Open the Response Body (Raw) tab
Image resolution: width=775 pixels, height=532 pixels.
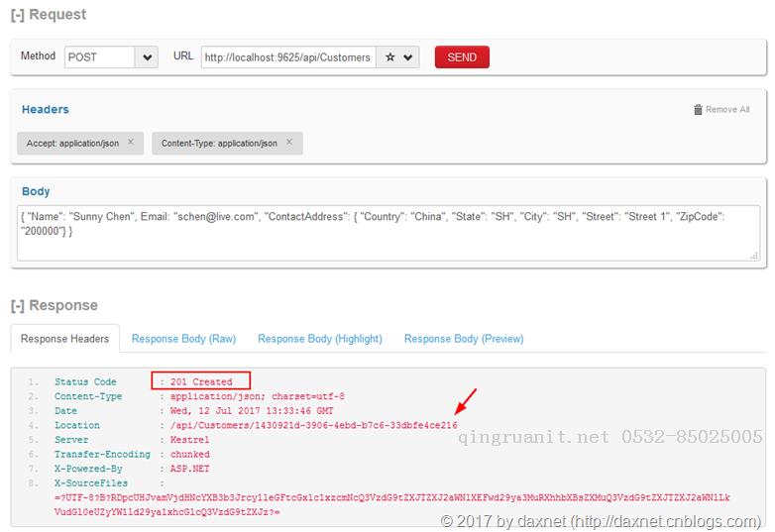click(x=183, y=339)
